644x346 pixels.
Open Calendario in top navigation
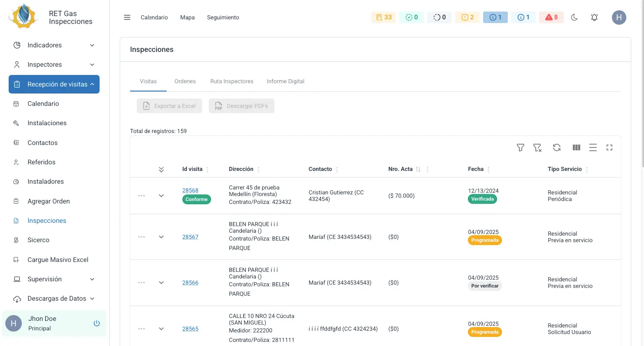click(x=154, y=17)
